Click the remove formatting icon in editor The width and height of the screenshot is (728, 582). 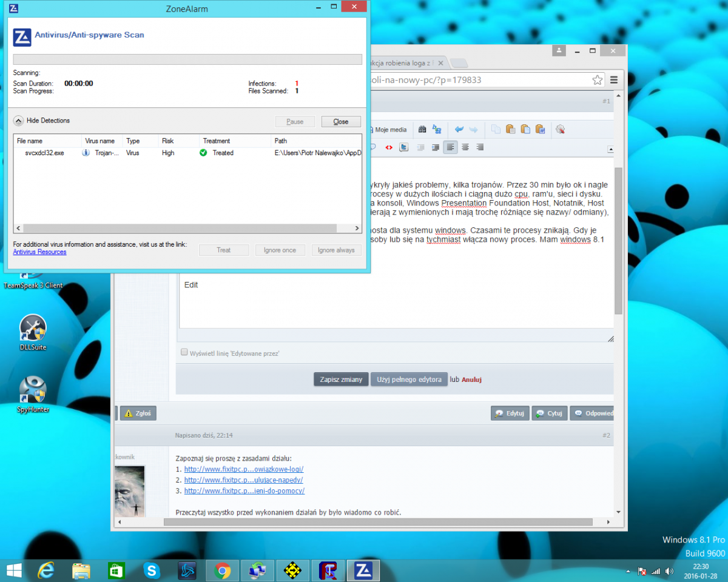tap(561, 129)
